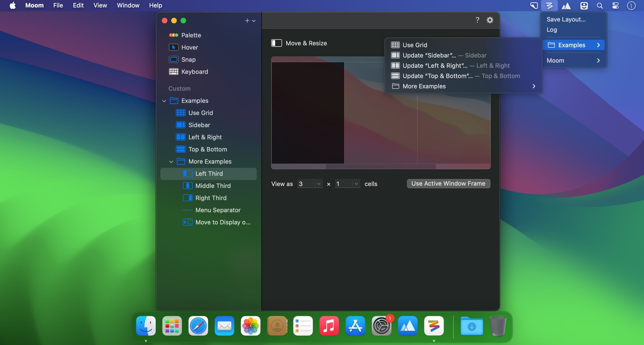The height and width of the screenshot is (345, 644).
Task: Choose Use Grid in Examples submenu
Action: (463, 45)
